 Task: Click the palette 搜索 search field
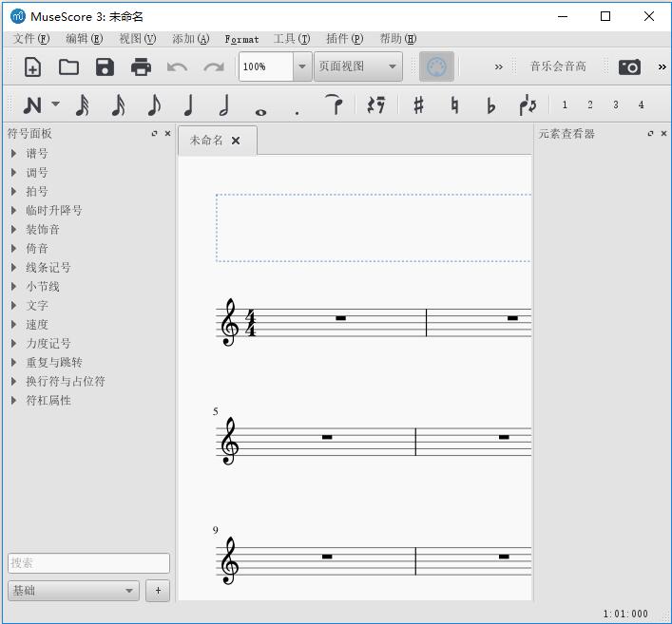click(x=88, y=563)
